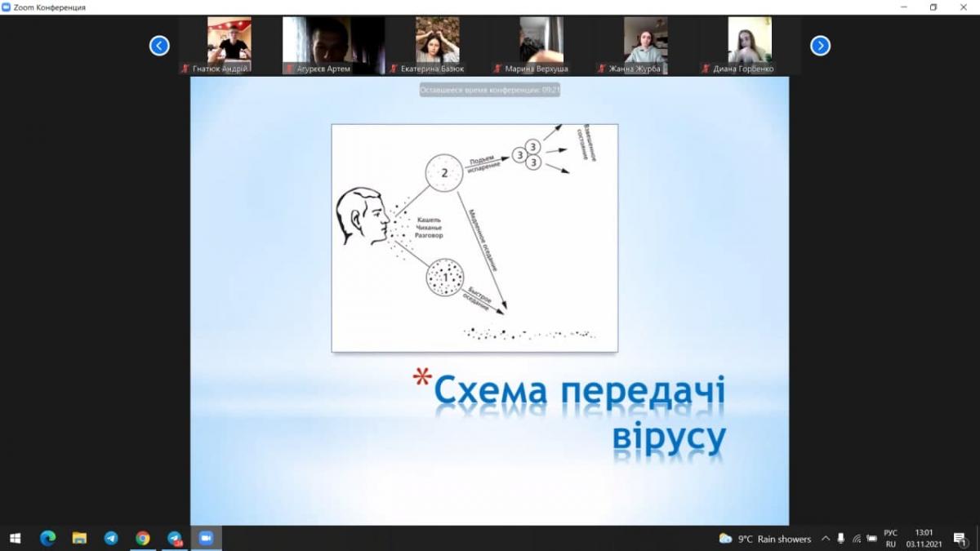Select Диана Горбенко's video thumbnail
This screenshot has height=551, width=980.
pos(749,41)
